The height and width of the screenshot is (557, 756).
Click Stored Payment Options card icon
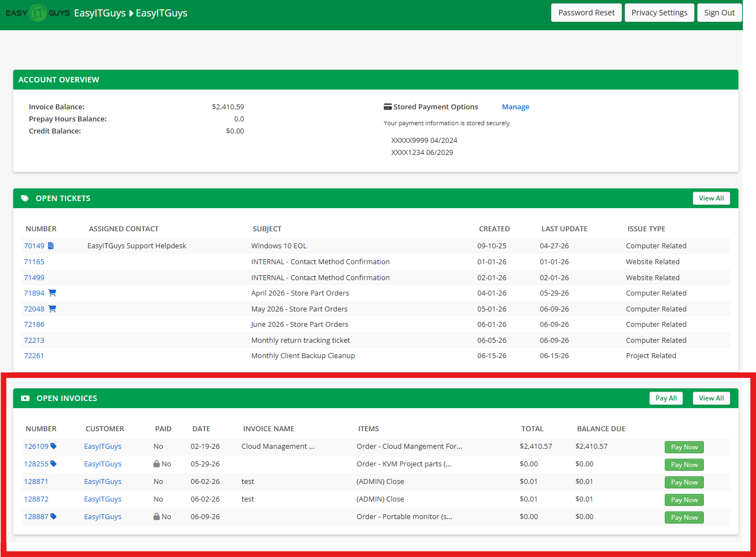[x=387, y=107]
